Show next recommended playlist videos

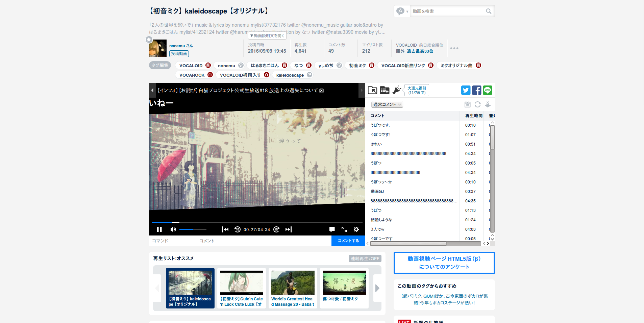pyautogui.click(x=377, y=288)
